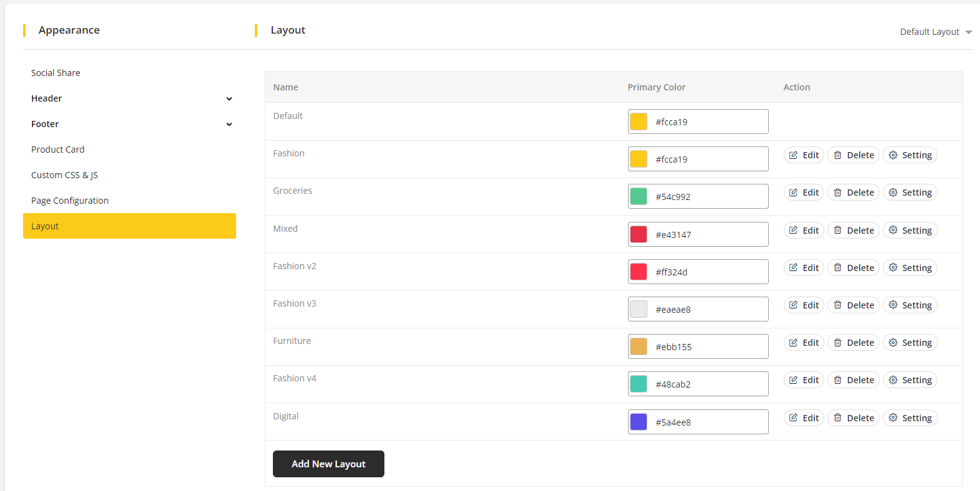
Task: Expand the Header menu chevron
Action: coord(229,99)
